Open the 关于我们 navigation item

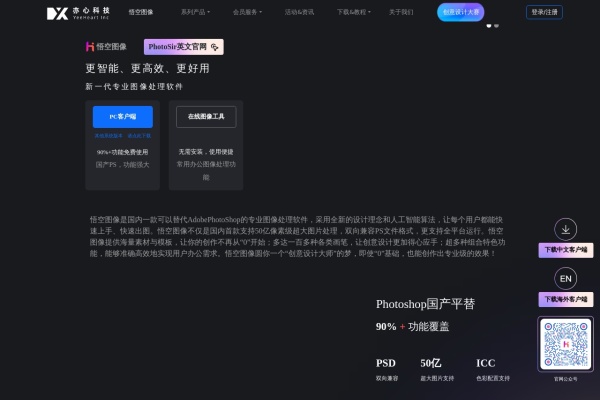click(401, 12)
